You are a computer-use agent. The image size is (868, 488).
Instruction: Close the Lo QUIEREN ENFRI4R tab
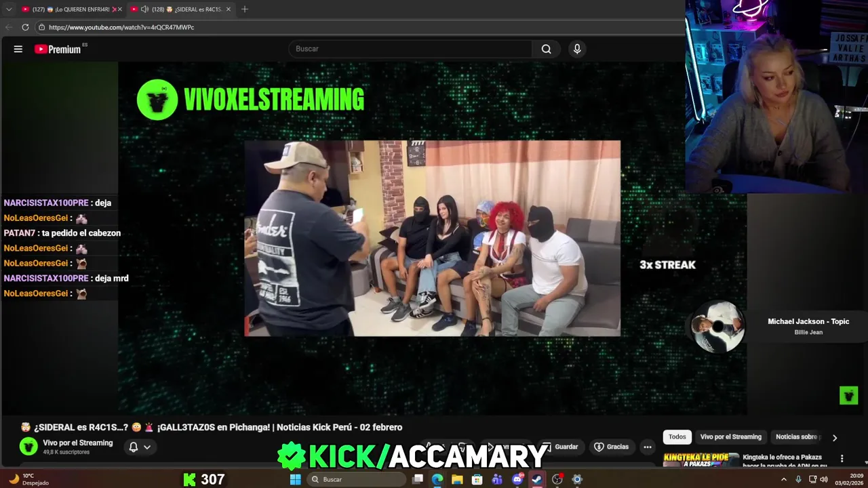click(x=119, y=9)
